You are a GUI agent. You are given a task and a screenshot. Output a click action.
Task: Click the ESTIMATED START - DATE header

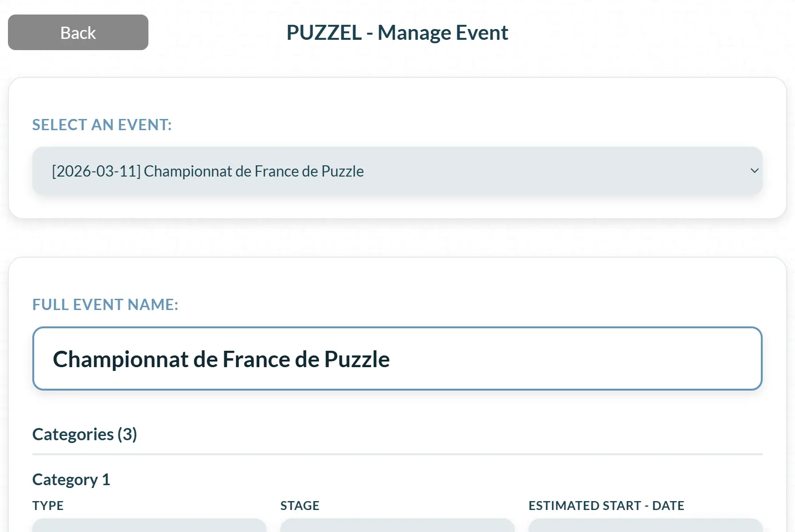pos(606,506)
